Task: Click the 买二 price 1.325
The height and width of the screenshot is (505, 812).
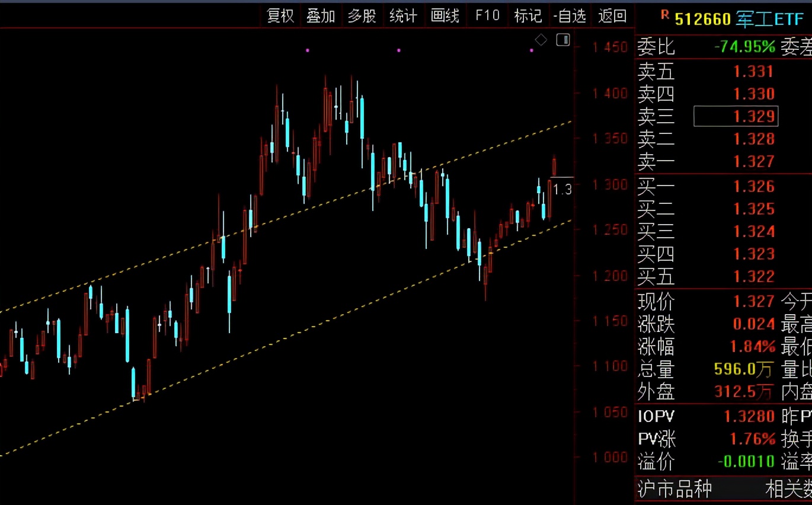Action: (x=754, y=209)
